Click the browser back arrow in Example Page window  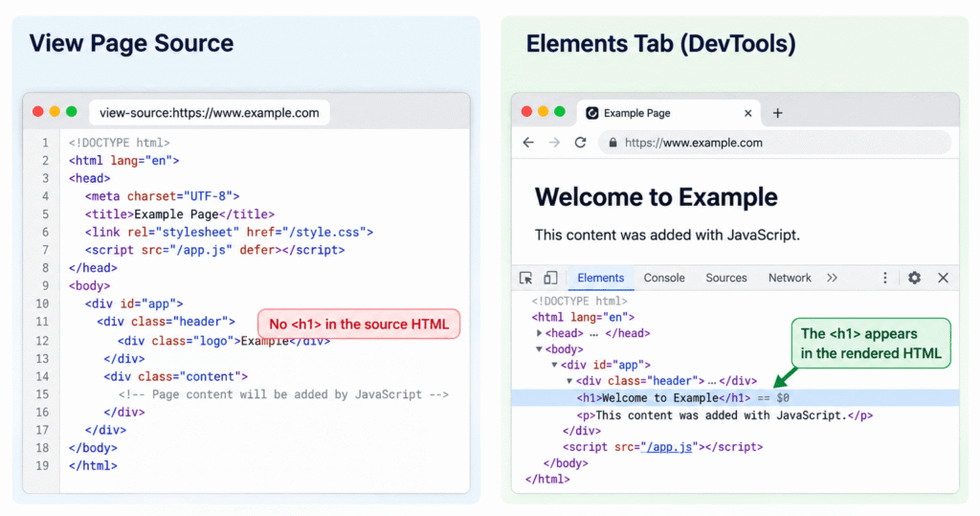click(528, 143)
